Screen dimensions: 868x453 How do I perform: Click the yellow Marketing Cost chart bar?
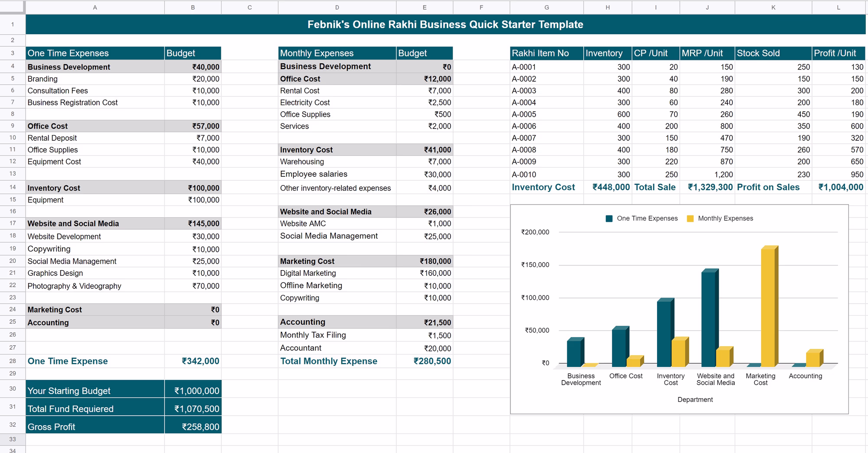(x=768, y=306)
